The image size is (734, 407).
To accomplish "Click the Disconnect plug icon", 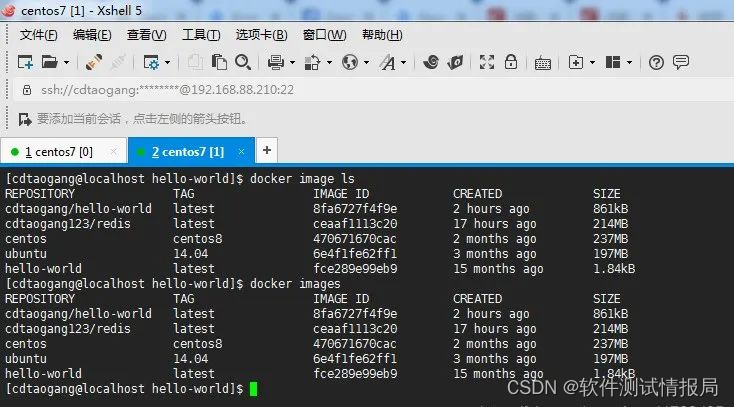I will point(94,62).
